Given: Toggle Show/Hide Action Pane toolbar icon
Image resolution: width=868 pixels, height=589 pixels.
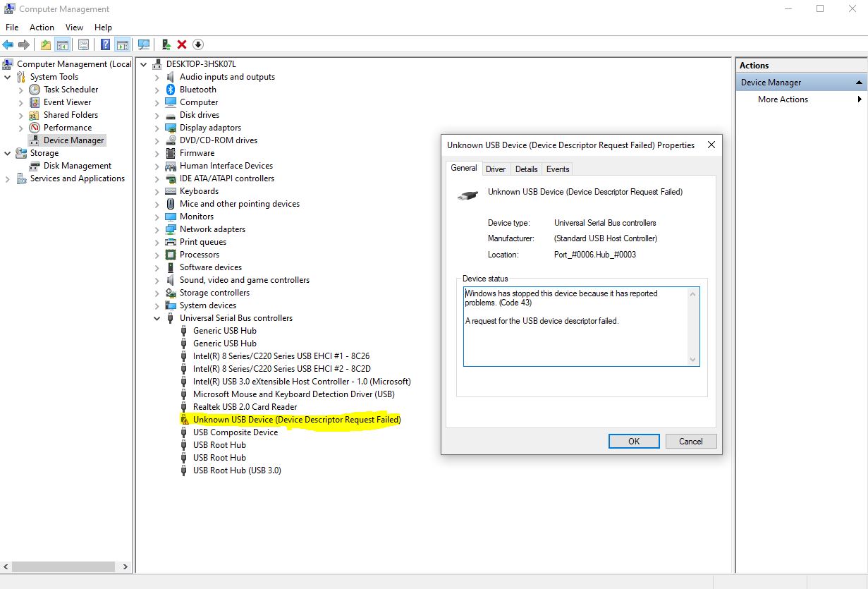Looking at the screenshot, I should 122,44.
